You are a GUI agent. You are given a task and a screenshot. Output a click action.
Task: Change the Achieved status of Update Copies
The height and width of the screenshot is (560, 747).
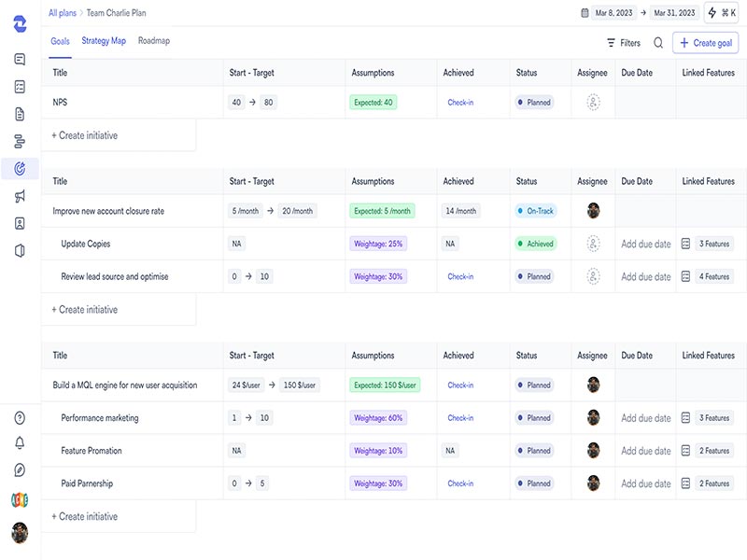click(536, 244)
